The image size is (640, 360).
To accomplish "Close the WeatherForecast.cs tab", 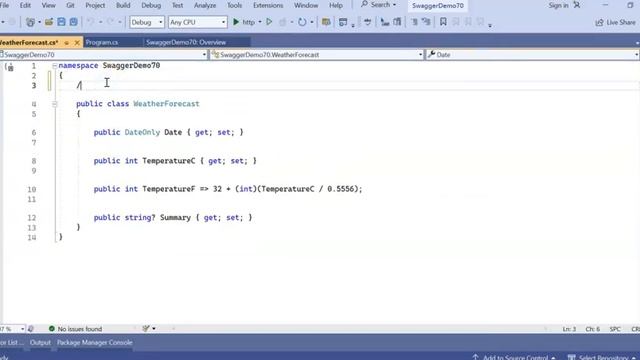I will tap(77, 42).
